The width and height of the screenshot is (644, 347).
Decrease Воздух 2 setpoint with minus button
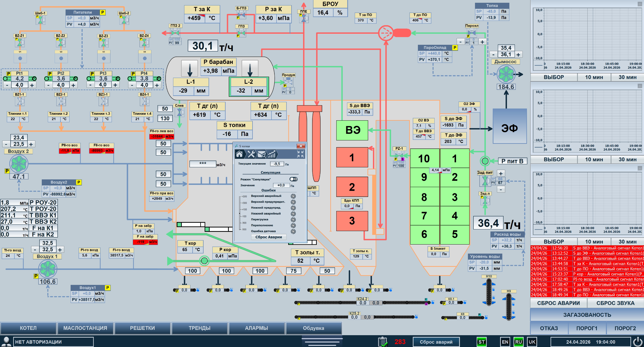click(x=6, y=144)
